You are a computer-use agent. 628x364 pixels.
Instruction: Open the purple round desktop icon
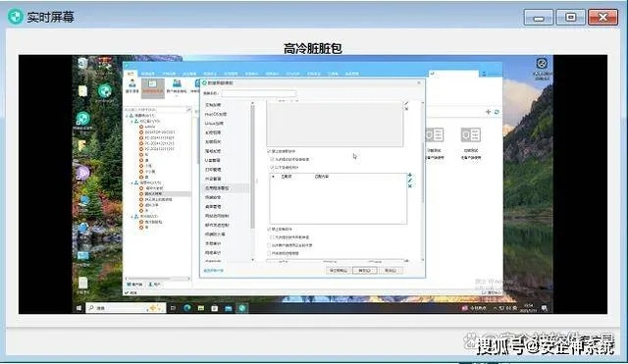tap(82, 173)
